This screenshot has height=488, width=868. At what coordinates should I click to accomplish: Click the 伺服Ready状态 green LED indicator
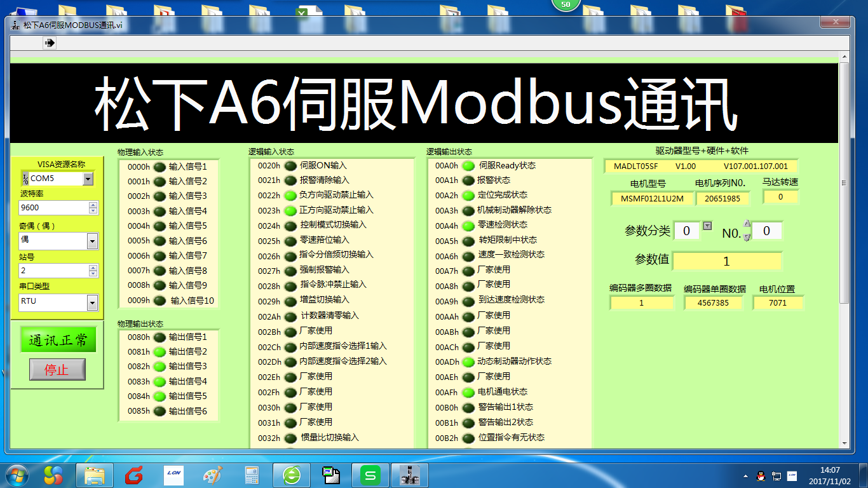coord(468,166)
